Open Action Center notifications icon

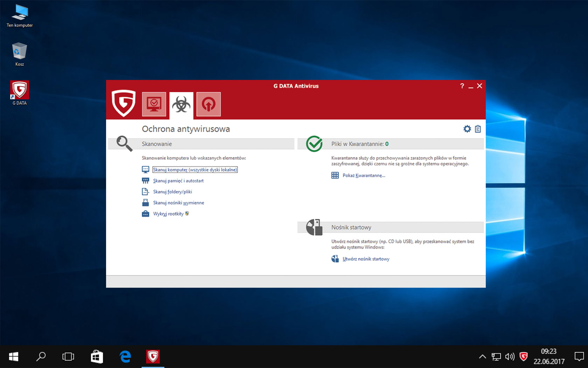pos(579,357)
